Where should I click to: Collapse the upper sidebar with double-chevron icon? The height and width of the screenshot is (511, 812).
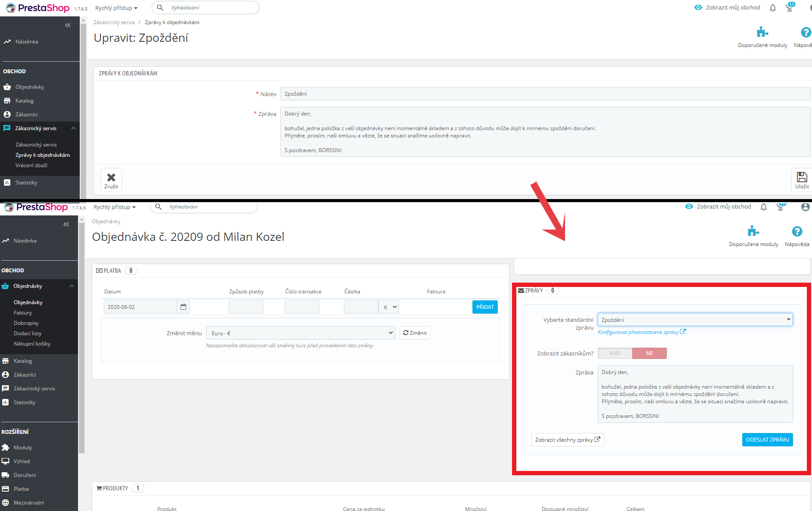point(68,25)
